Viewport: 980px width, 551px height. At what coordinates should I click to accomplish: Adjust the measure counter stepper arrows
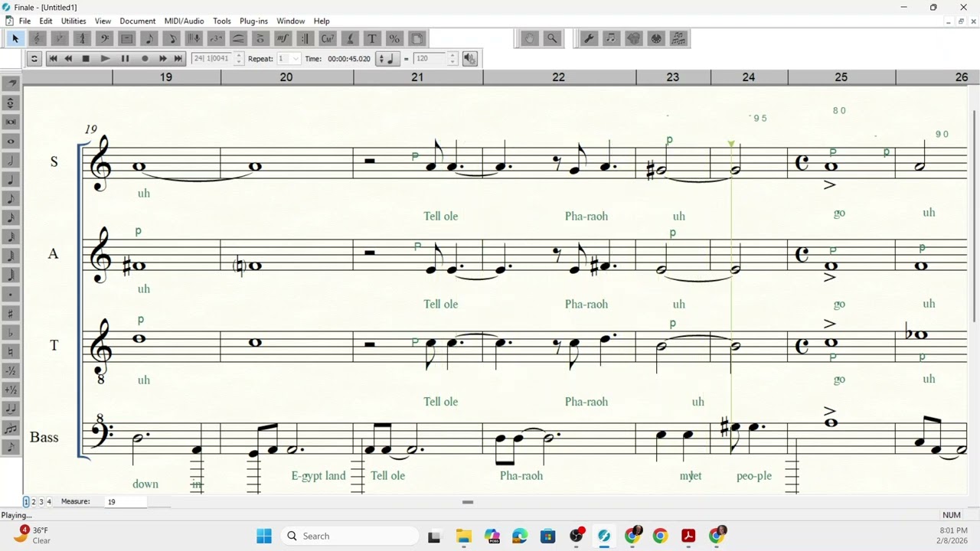[x=239, y=58]
